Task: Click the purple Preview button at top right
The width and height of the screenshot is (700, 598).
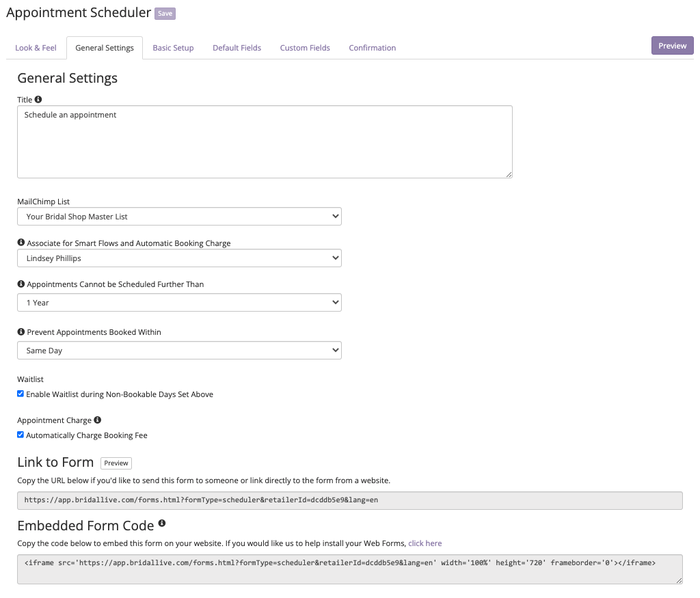Action: click(673, 46)
